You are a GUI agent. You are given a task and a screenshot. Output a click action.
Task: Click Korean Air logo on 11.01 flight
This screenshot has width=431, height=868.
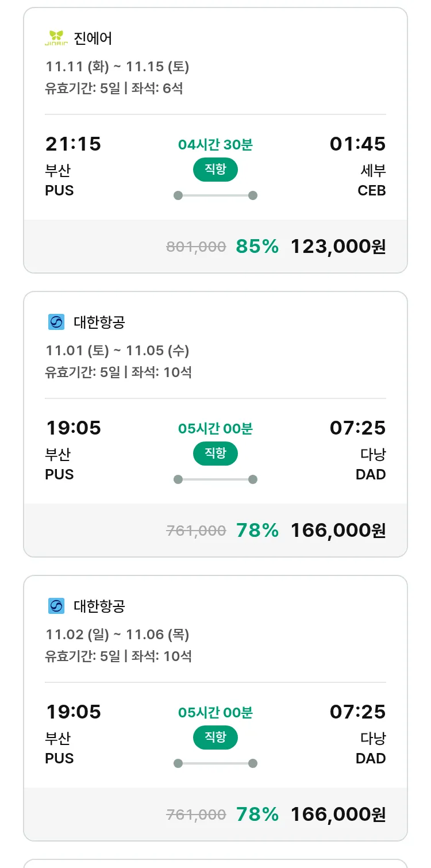[x=56, y=322]
